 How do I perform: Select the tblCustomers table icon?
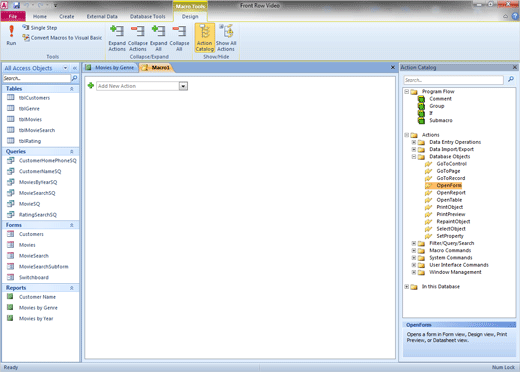[x=11, y=97]
